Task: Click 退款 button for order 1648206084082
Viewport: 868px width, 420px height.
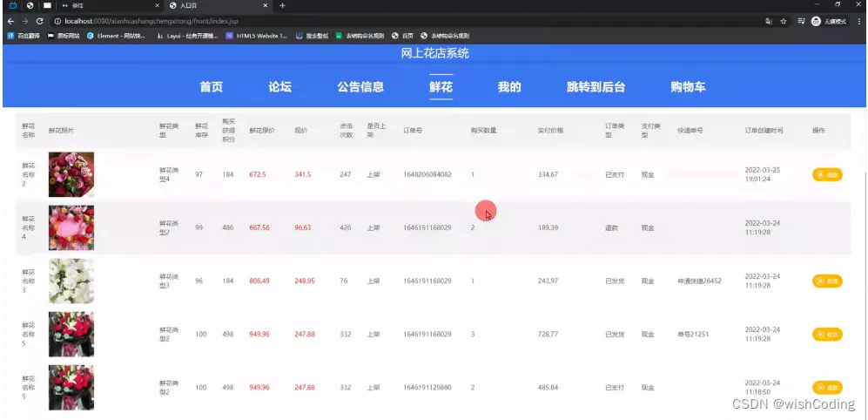Action: tap(827, 174)
